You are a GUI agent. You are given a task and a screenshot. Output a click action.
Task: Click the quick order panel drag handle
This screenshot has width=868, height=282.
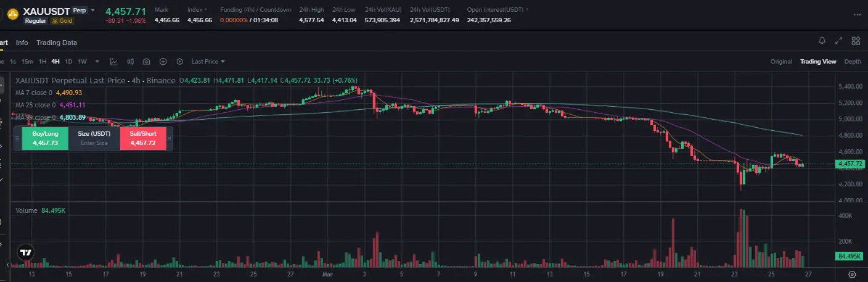(17, 138)
